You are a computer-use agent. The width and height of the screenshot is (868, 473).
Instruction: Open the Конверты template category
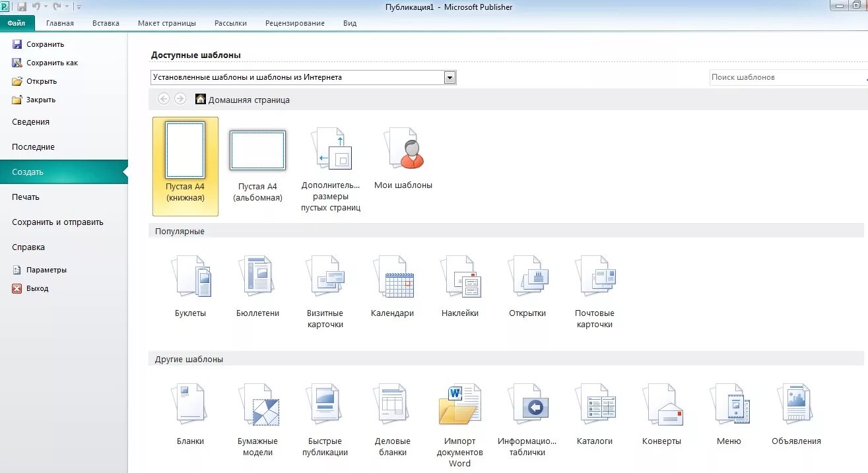pyautogui.click(x=662, y=414)
